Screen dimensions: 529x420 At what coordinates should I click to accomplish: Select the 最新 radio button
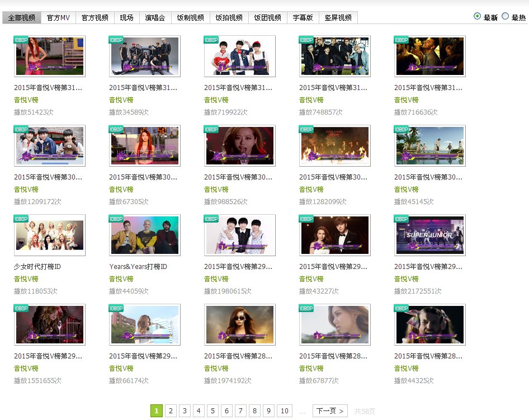[476, 16]
